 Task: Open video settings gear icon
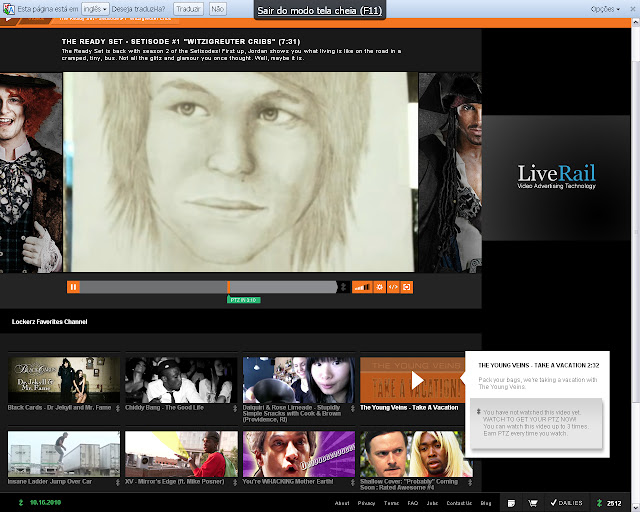click(380, 287)
